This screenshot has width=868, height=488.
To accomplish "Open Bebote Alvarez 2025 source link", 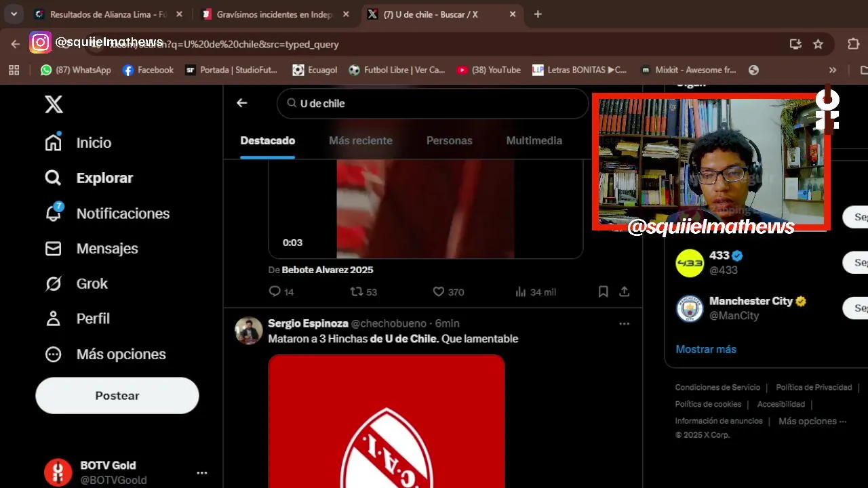I will tap(328, 270).
